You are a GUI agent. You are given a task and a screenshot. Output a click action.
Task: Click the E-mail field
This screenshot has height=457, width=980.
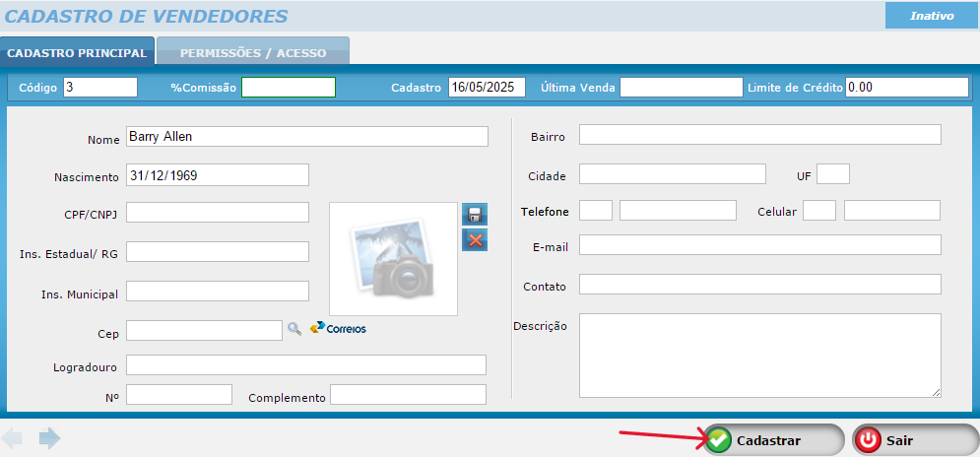[760, 245]
